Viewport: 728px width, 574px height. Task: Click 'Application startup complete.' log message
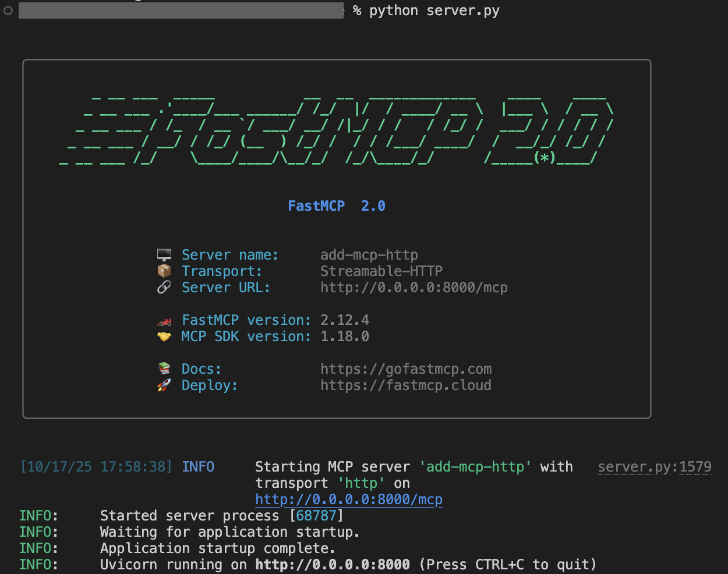[x=218, y=548]
